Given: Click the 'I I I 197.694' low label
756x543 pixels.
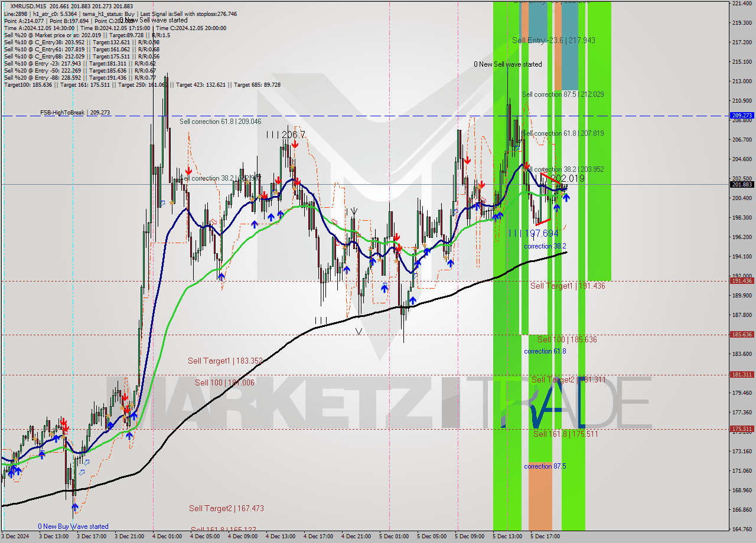Looking at the screenshot, I should pos(533,233).
